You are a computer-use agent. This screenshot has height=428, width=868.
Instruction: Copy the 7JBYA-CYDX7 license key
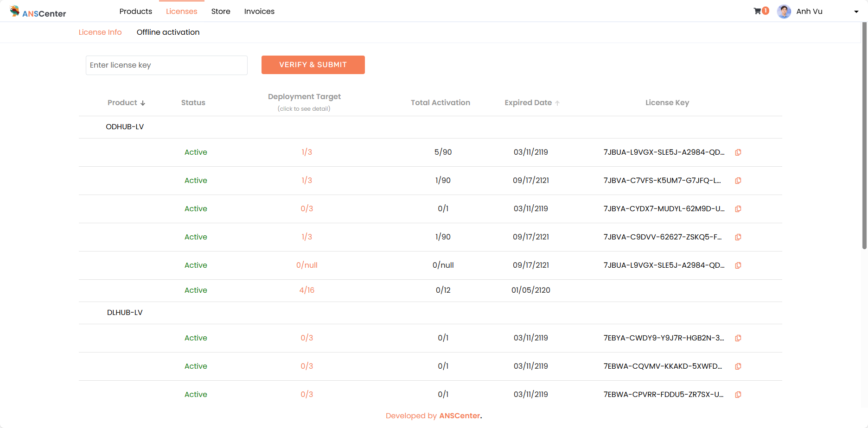(738, 209)
